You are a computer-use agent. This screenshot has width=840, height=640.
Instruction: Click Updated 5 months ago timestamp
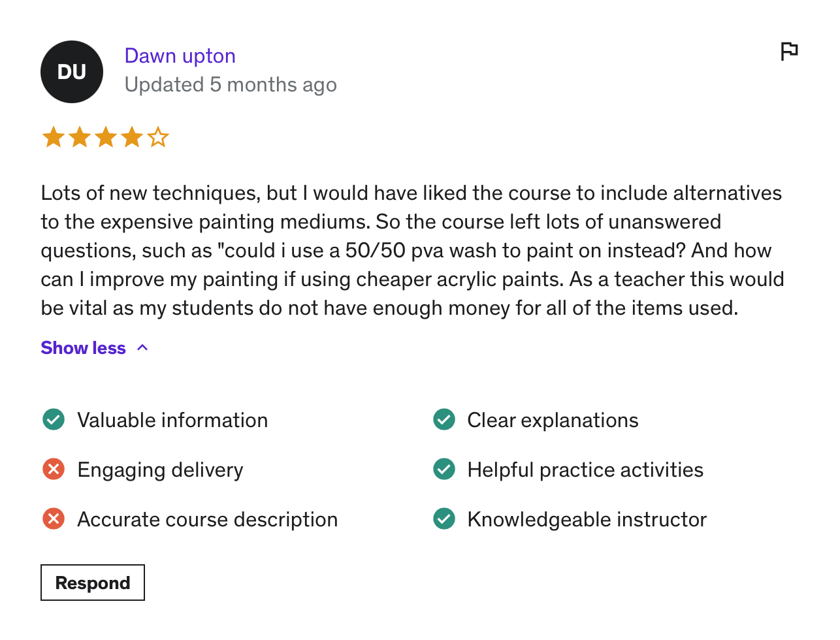230,85
